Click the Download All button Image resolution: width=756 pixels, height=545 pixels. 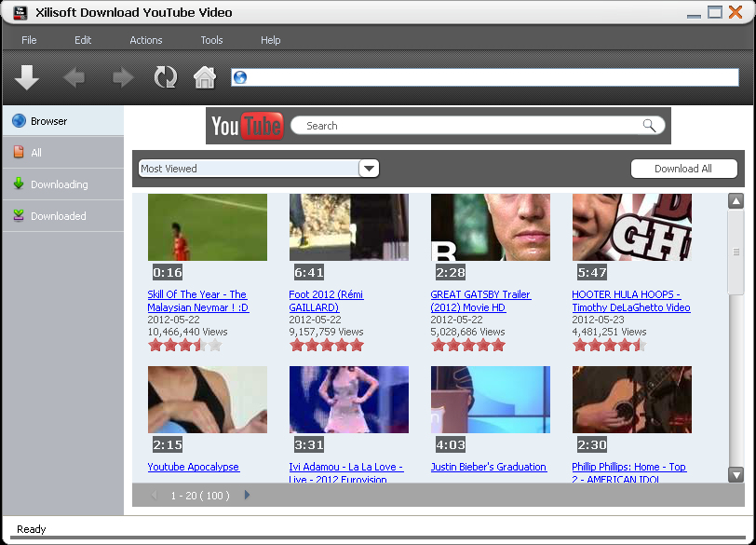(x=683, y=169)
